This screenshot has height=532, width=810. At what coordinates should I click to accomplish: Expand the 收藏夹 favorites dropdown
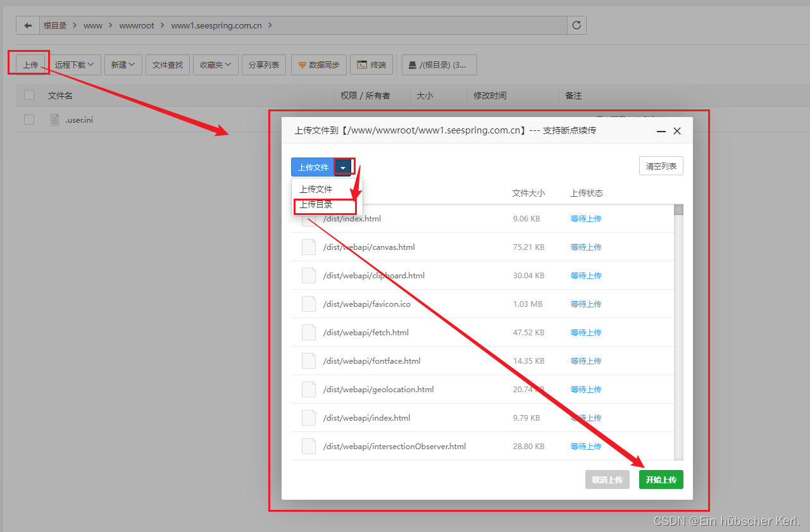tap(216, 65)
